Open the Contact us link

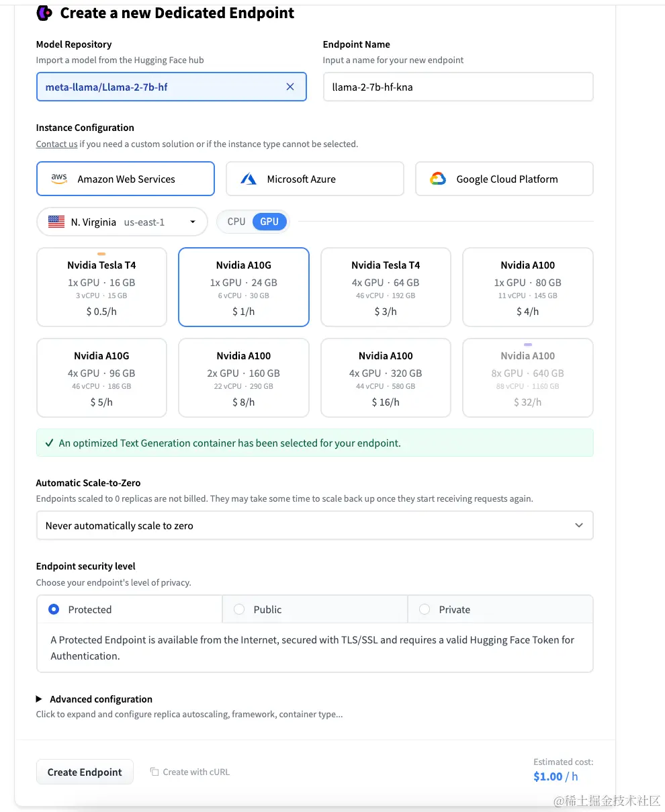[56, 144]
